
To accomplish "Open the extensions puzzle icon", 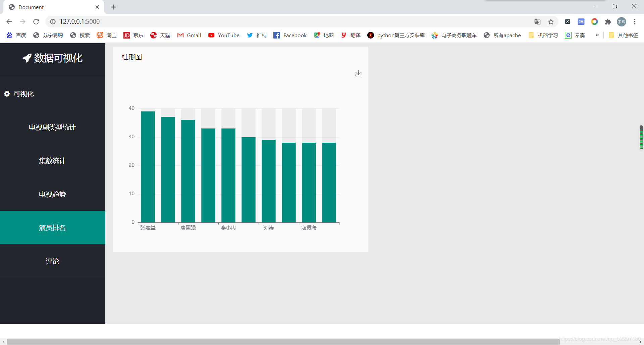I will 608,21.
